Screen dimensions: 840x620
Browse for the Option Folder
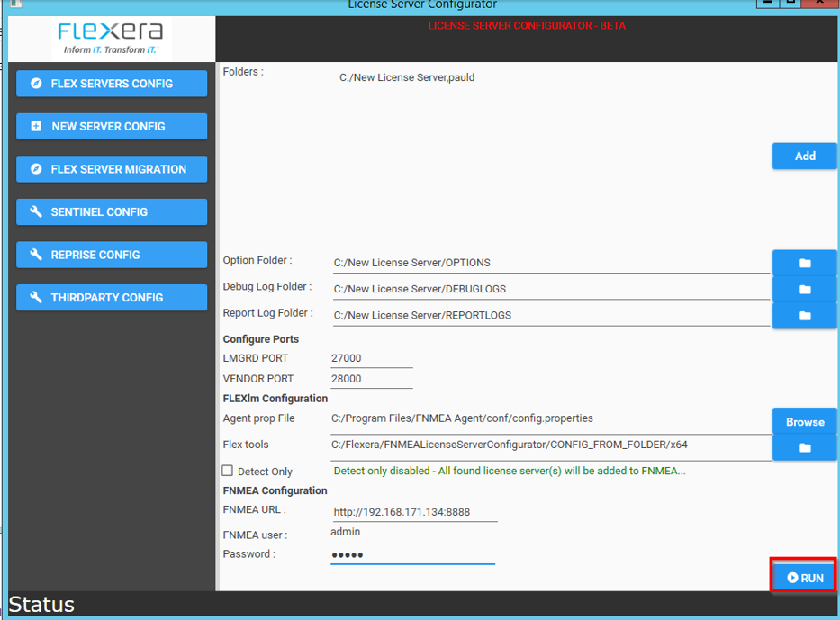point(805,263)
